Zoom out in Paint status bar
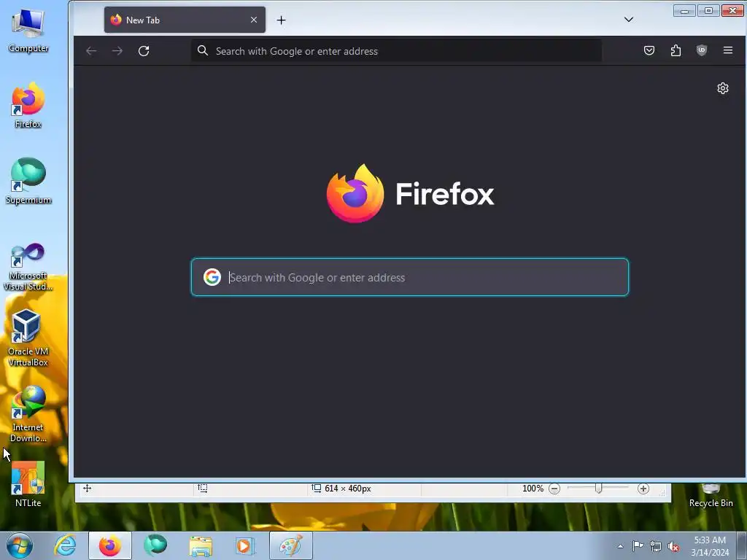Image resolution: width=747 pixels, height=560 pixels. point(554,489)
